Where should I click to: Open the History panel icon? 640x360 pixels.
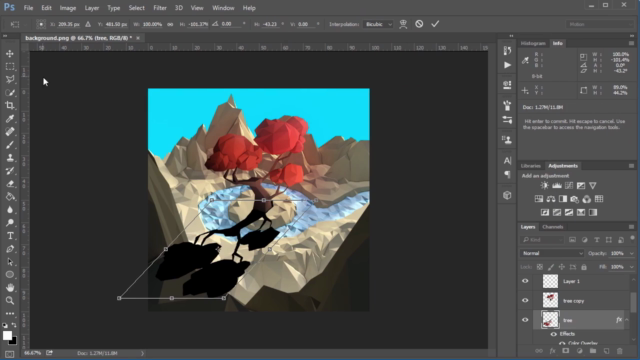(x=507, y=51)
